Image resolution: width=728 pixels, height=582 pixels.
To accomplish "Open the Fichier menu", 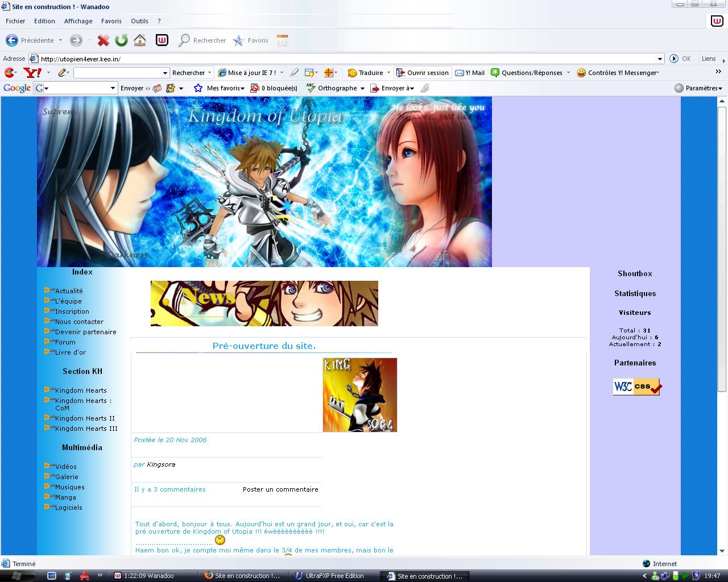I will [15, 21].
